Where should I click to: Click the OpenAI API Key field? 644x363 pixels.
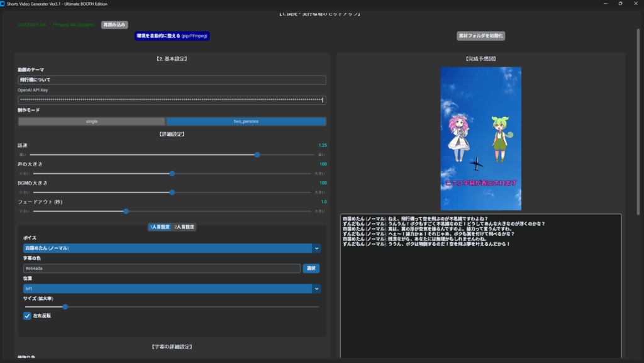point(170,100)
